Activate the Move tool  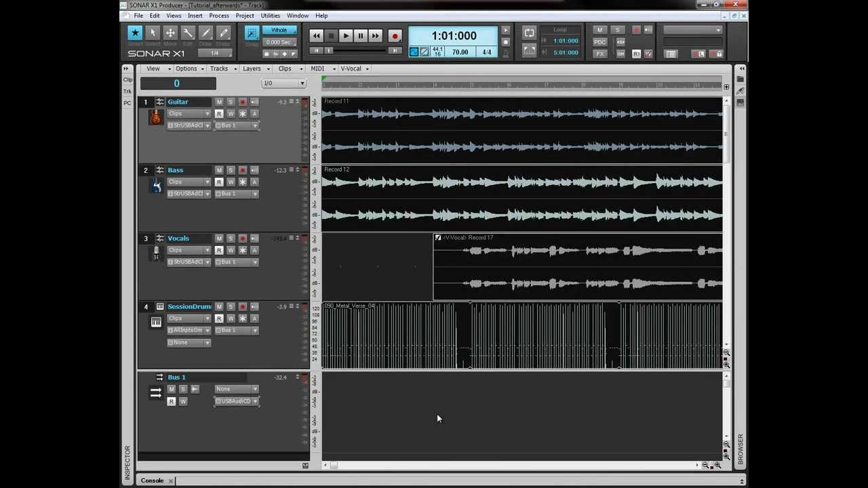(x=170, y=33)
